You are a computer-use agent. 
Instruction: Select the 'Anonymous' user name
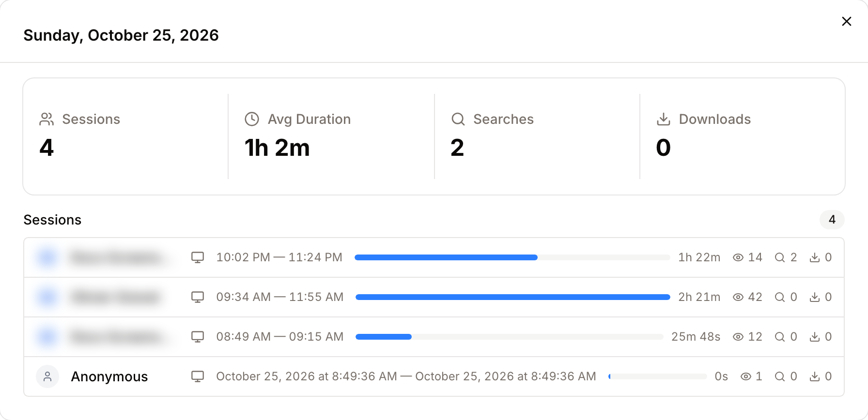(109, 376)
